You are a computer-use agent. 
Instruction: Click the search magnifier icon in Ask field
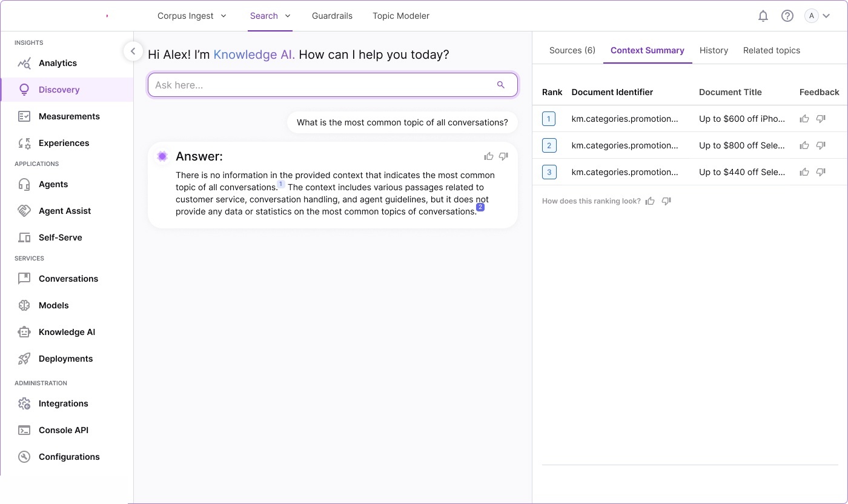coord(500,85)
